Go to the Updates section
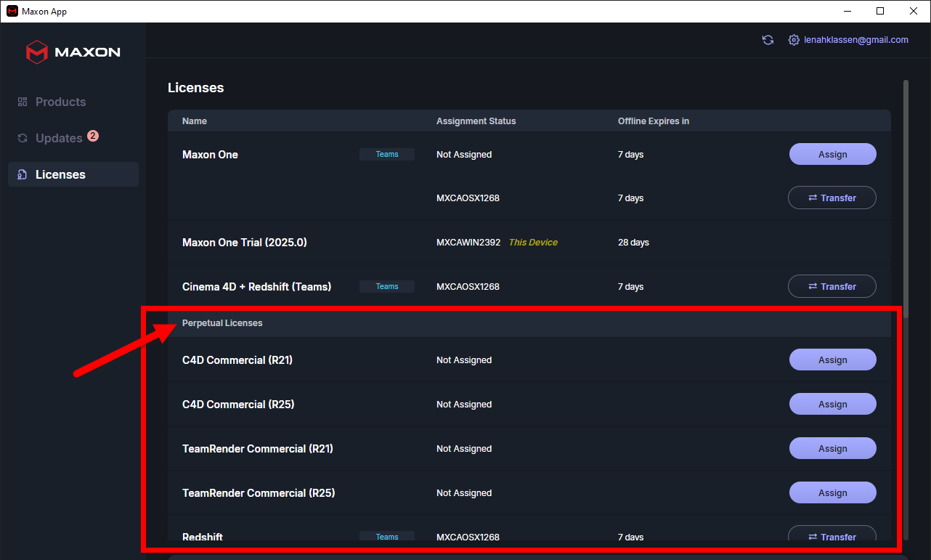Screen dimensions: 931x560 coord(59,138)
